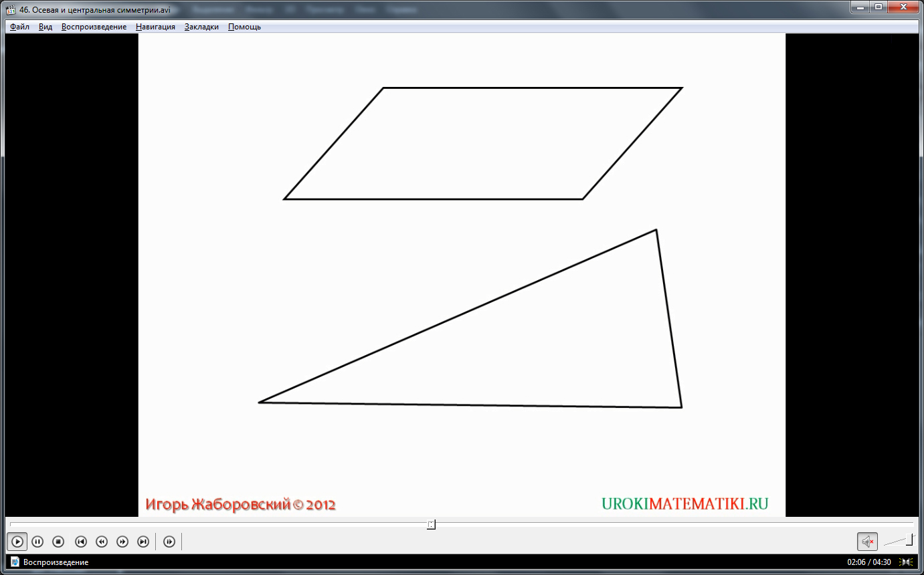The width and height of the screenshot is (924, 575).
Task: Click the 02:06 / 04:30 time display
Action: coord(869,562)
